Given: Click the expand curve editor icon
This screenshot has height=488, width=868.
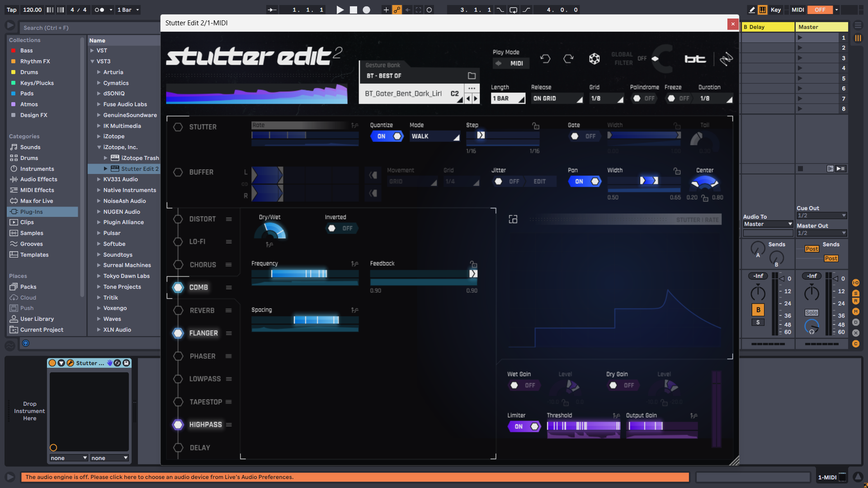Looking at the screenshot, I should [513, 219].
